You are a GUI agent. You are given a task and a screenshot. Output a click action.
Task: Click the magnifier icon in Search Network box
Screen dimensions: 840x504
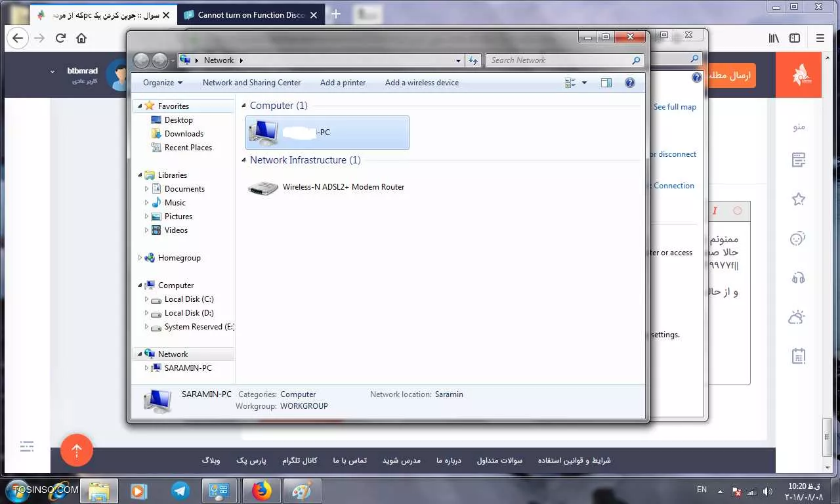coord(635,60)
